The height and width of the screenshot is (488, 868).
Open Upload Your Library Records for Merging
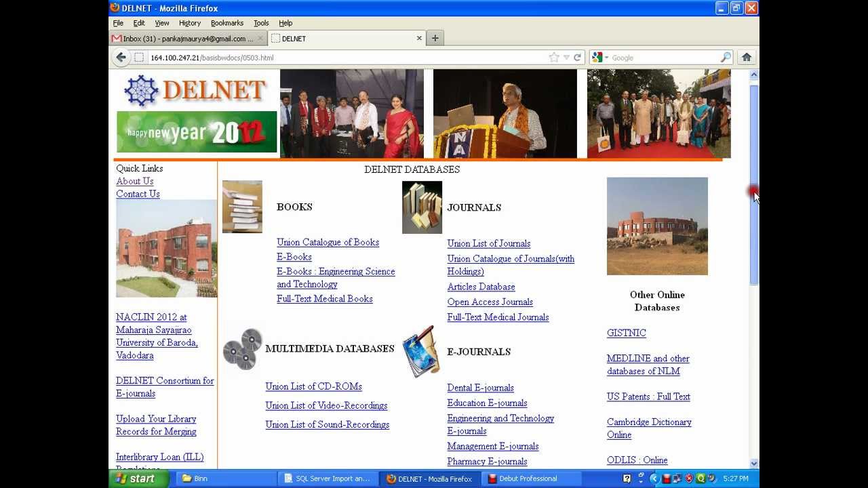156,425
